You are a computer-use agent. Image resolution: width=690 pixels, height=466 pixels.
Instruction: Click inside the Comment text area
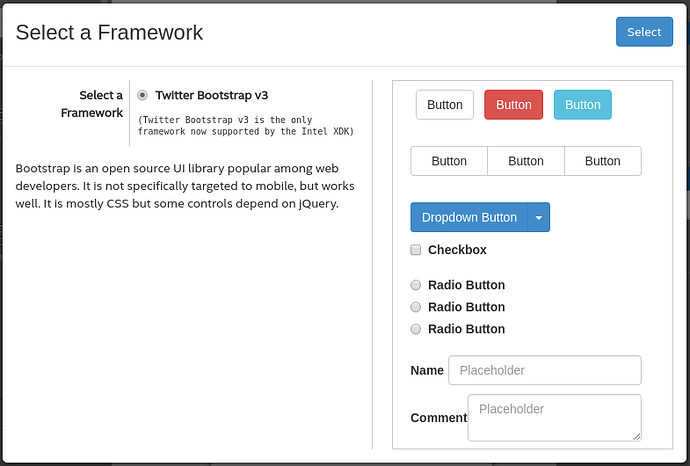[x=553, y=417]
